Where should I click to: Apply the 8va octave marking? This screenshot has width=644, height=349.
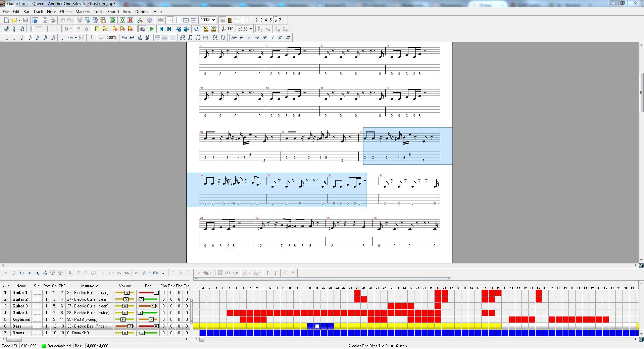[124, 38]
